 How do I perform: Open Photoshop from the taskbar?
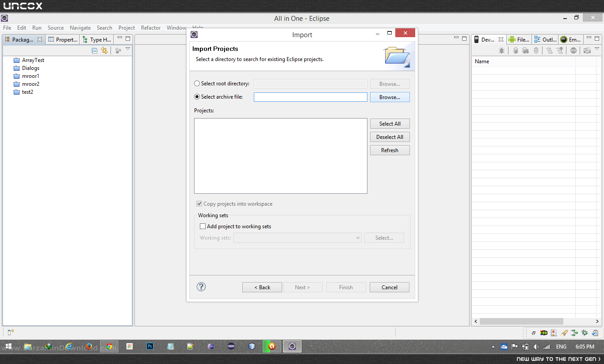tap(150, 346)
